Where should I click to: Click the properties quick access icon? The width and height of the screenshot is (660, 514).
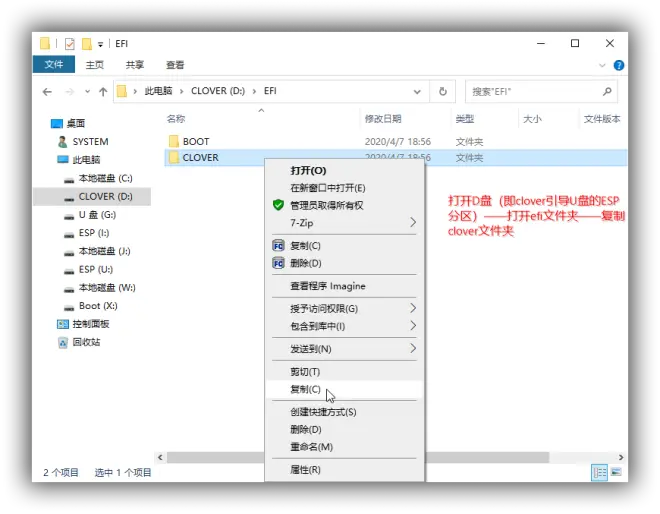[69, 43]
